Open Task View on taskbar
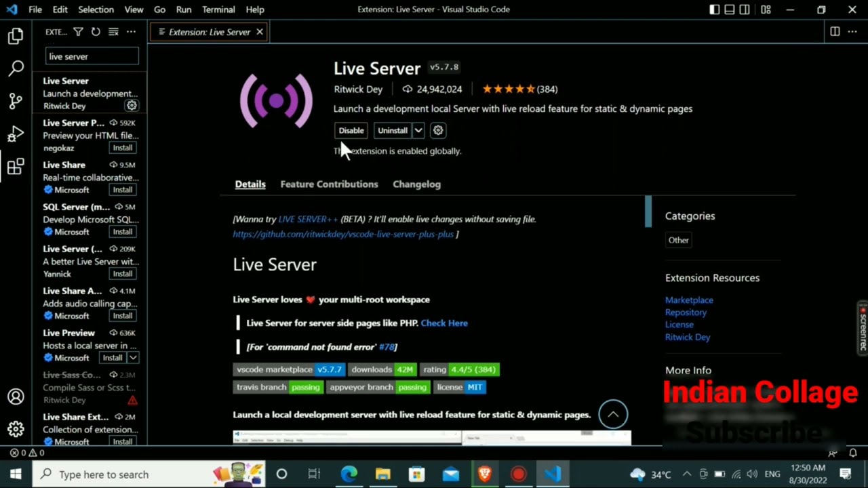 [314, 474]
